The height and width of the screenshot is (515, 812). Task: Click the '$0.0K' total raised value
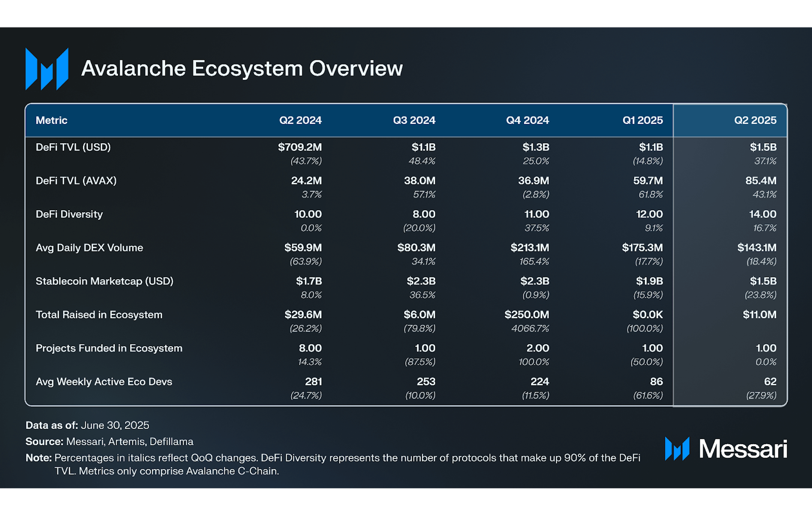coord(647,315)
